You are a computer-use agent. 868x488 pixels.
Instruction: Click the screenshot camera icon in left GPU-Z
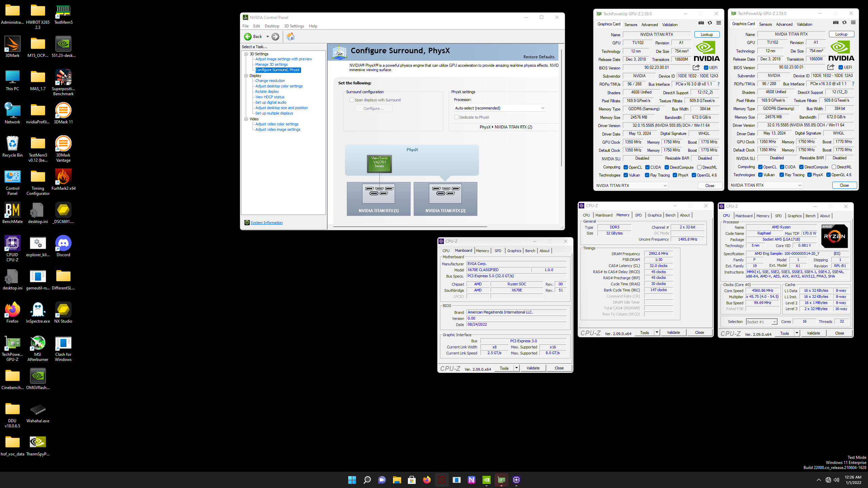click(x=701, y=23)
